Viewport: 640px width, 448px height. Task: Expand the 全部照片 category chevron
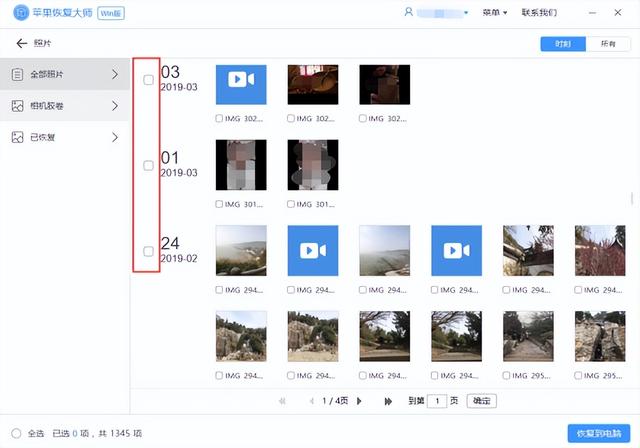115,74
